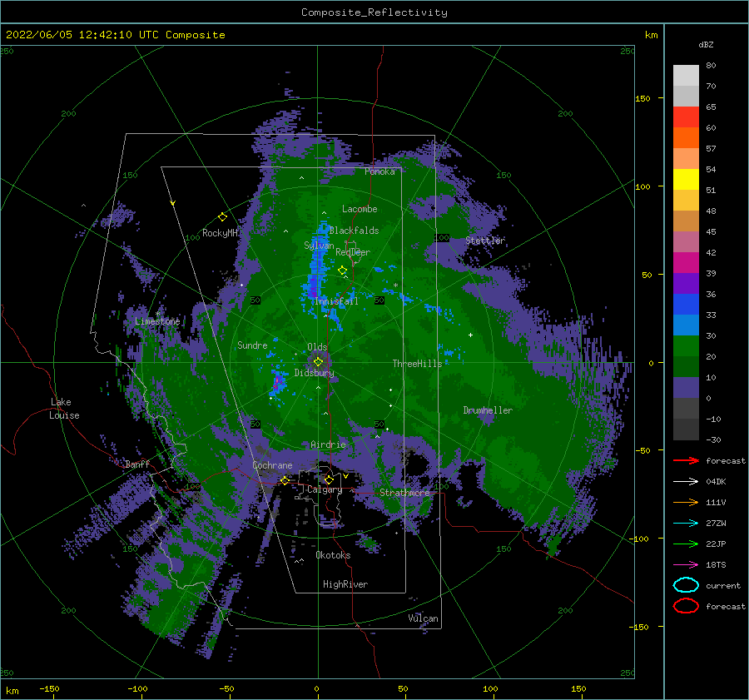Pick the violet 36–39 dBZ color swatch
Viewport: 749px width, 700px height.
686,283
